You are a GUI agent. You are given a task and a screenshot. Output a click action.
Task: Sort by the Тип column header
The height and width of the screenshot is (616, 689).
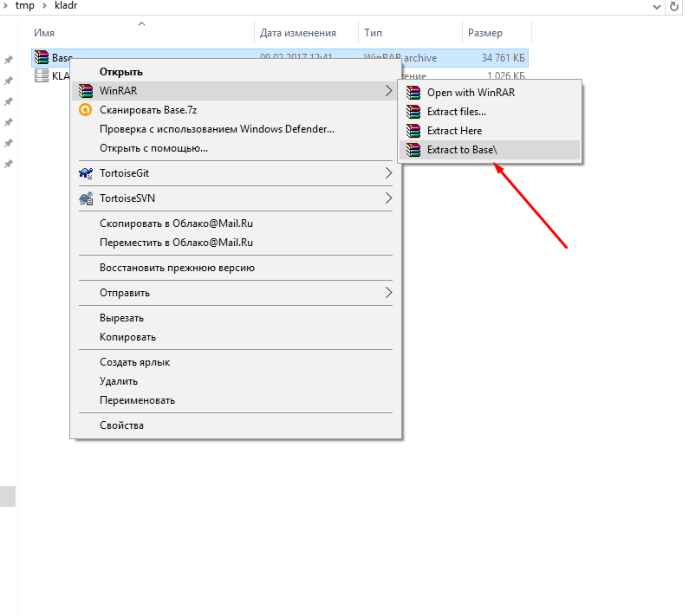[411, 33]
